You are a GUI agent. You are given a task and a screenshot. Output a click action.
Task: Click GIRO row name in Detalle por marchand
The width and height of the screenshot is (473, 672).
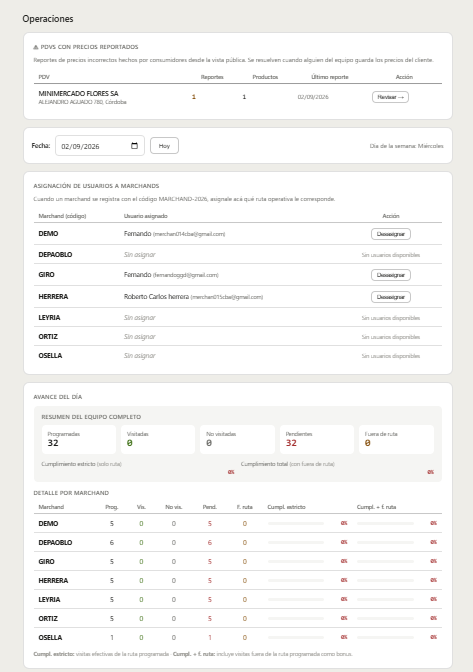(46, 561)
